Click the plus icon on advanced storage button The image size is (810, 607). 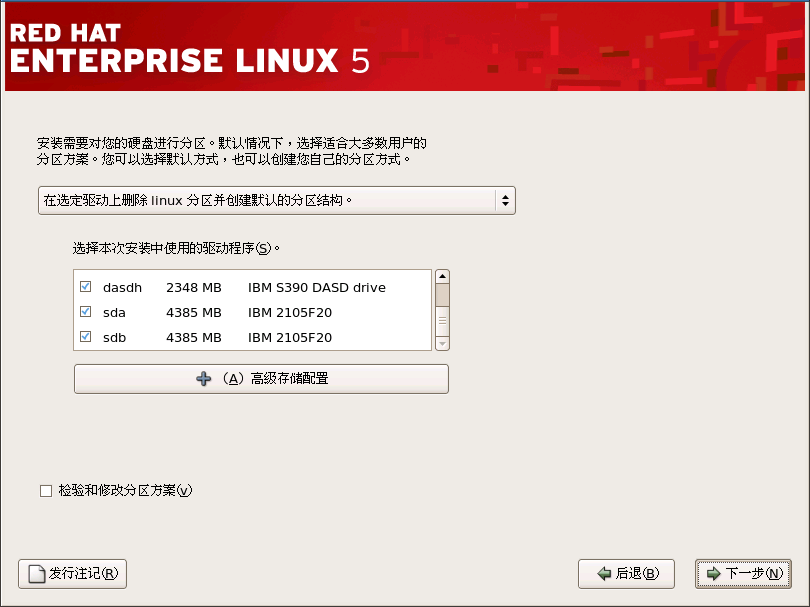click(x=204, y=379)
